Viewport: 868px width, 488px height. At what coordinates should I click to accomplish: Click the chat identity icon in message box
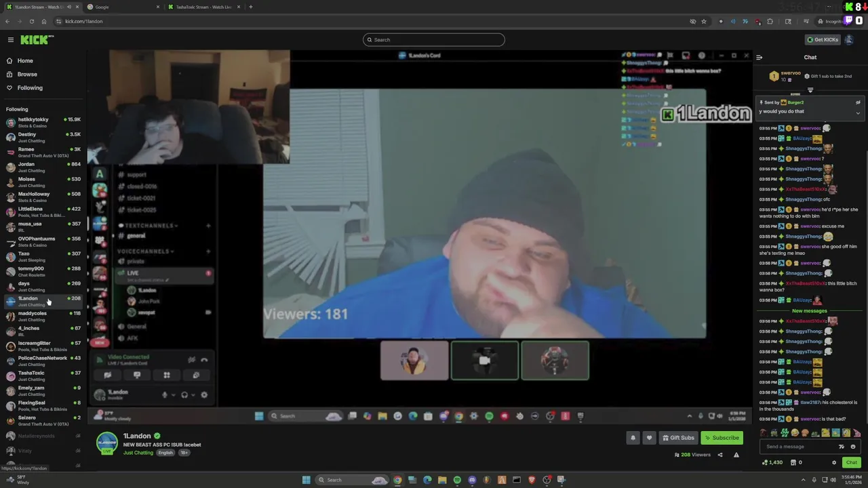(x=842, y=447)
